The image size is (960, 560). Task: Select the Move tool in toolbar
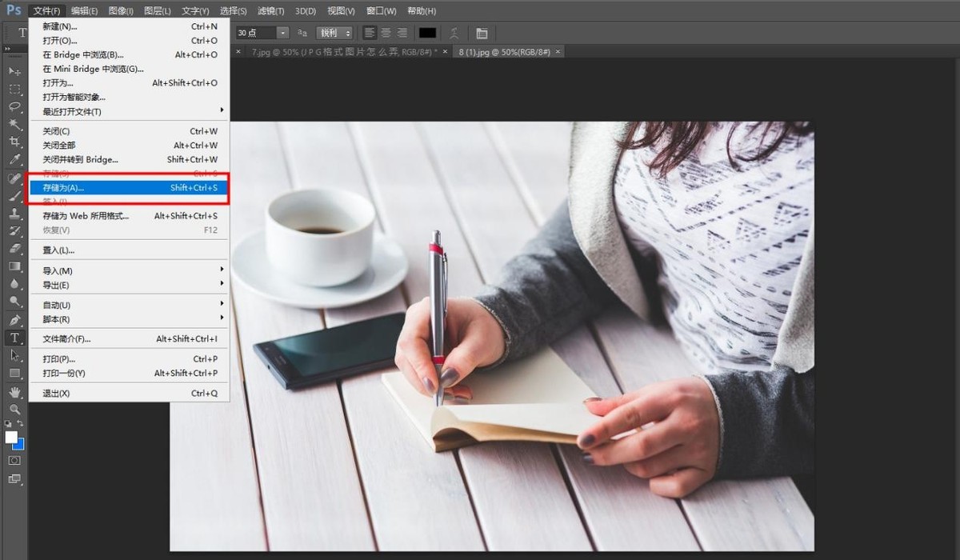[x=14, y=71]
